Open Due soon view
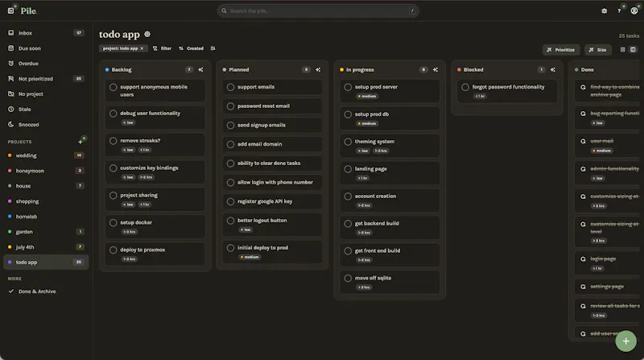The width and height of the screenshot is (644, 360). tap(46, 48)
